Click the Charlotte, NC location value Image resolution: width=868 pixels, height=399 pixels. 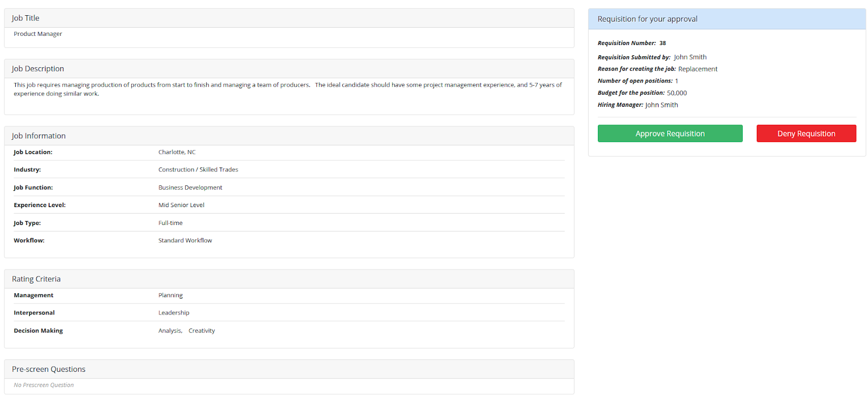(x=177, y=152)
